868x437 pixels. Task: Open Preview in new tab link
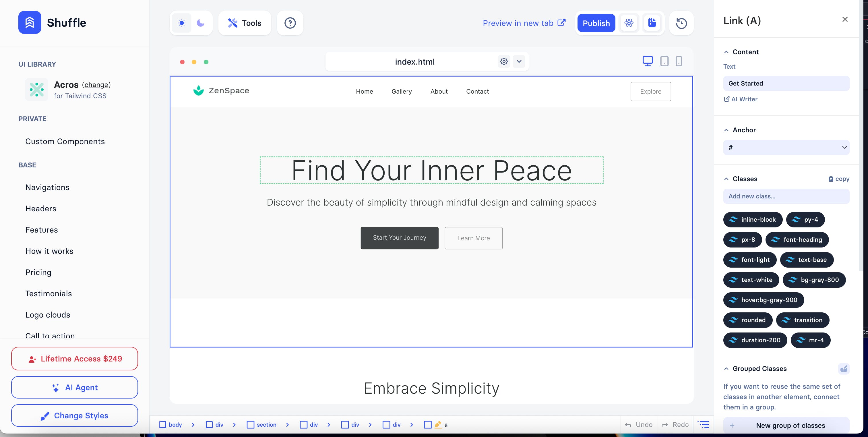[x=524, y=23]
